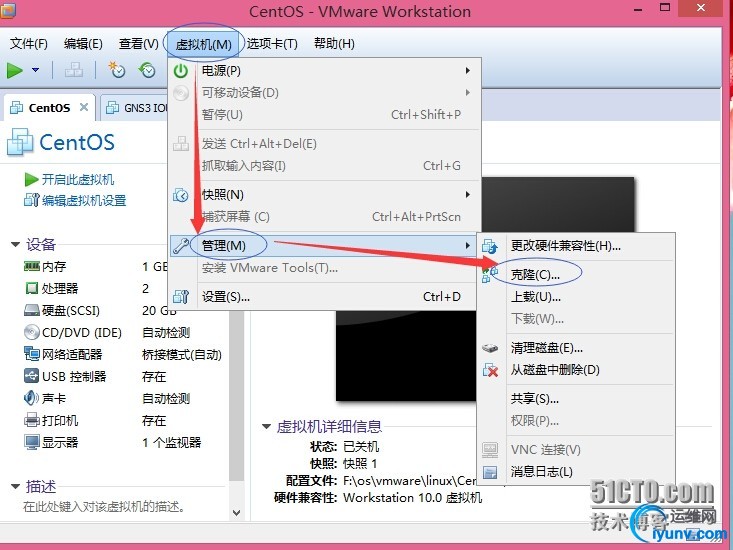
Task: Select the 处理器 processor device icon
Action: click(x=31, y=288)
